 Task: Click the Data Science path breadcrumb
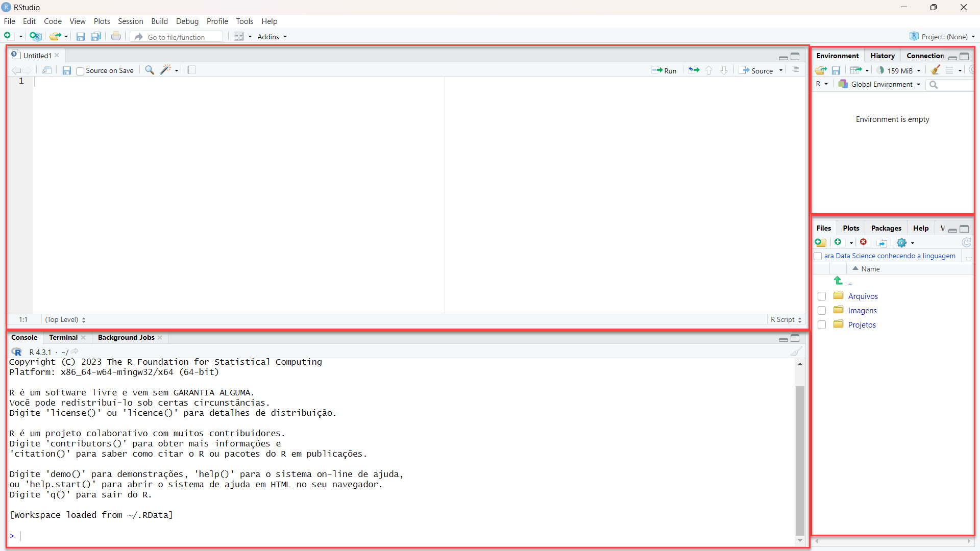tap(890, 256)
